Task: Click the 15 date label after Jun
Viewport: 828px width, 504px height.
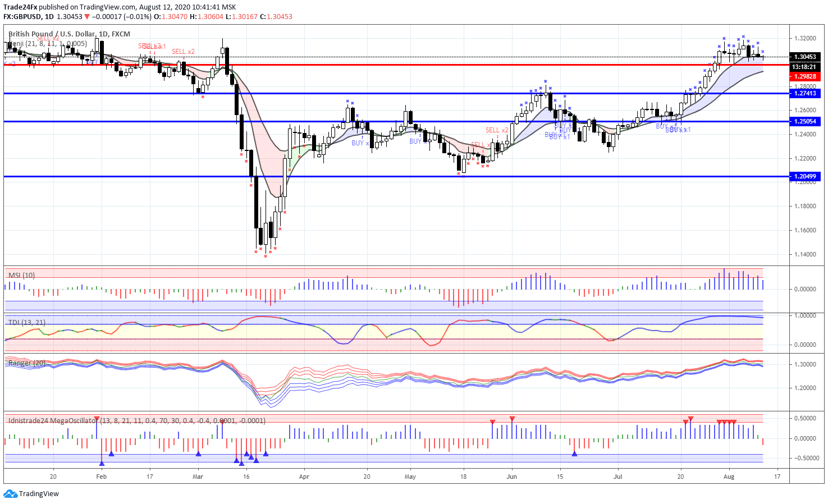Action: [560, 476]
